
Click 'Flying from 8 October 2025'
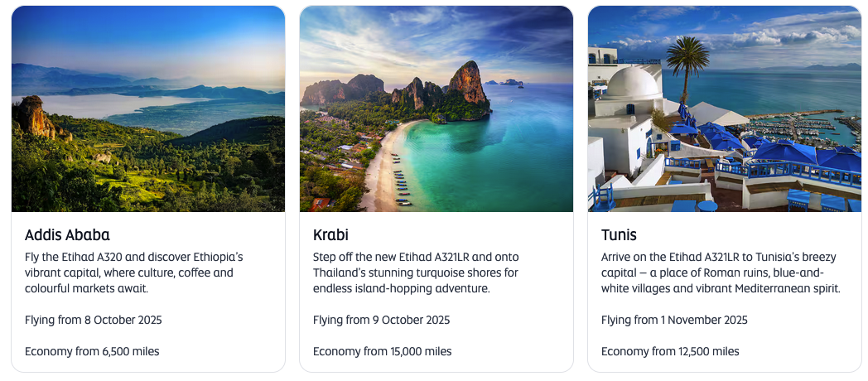click(94, 320)
